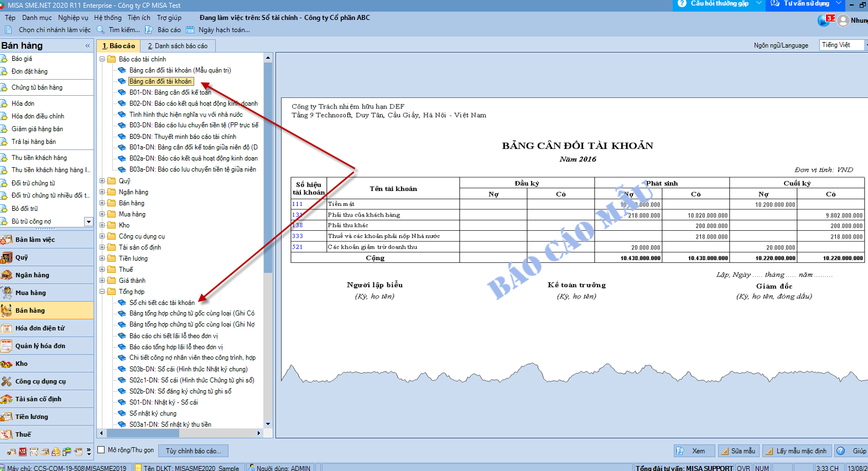Click the Xem button

(x=694, y=451)
